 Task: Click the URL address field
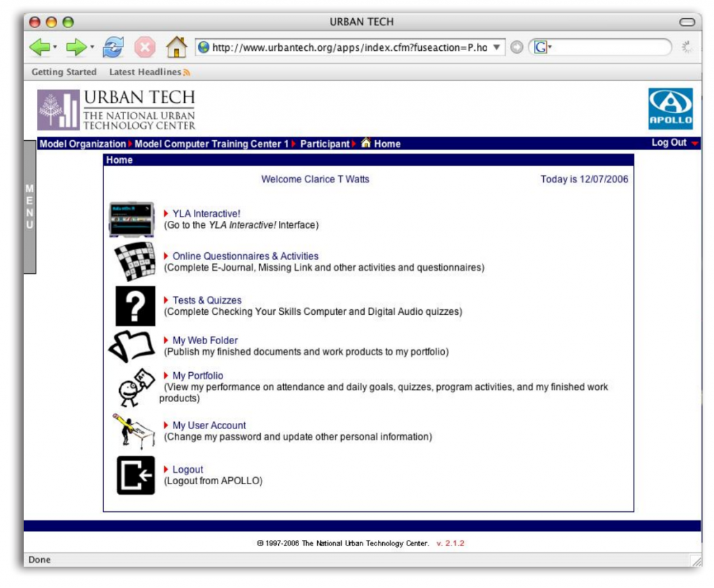pyautogui.click(x=350, y=47)
